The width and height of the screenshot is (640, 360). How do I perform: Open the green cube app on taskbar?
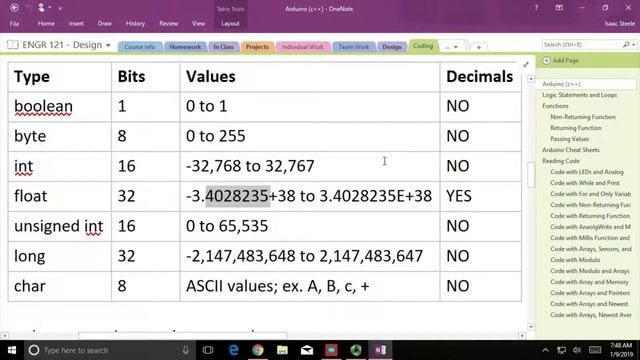(x=356, y=350)
